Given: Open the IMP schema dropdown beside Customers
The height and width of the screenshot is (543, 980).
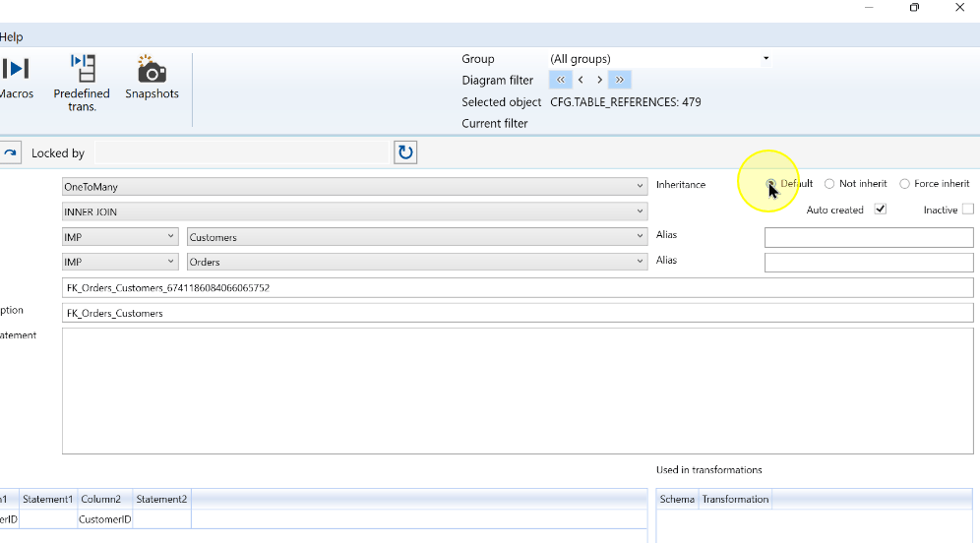Looking at the screenshot, I should click(x=120, y=237).
